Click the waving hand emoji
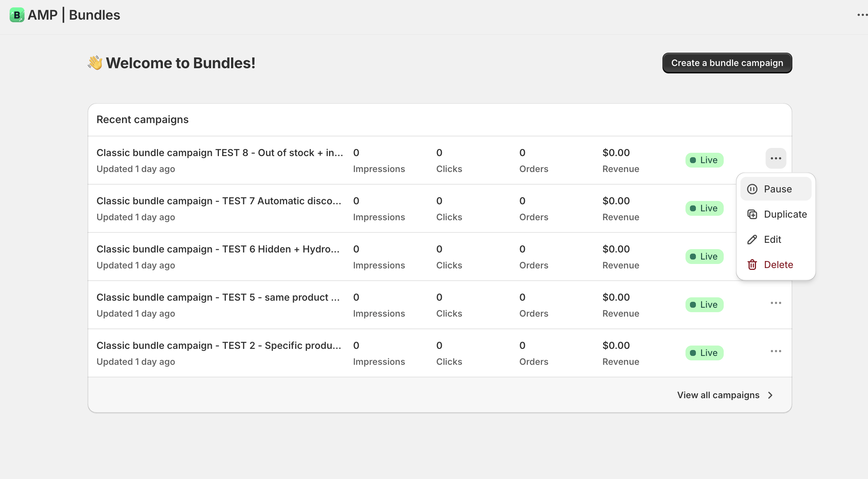Viewport: 868px width, 479px height. pos(95,63)
